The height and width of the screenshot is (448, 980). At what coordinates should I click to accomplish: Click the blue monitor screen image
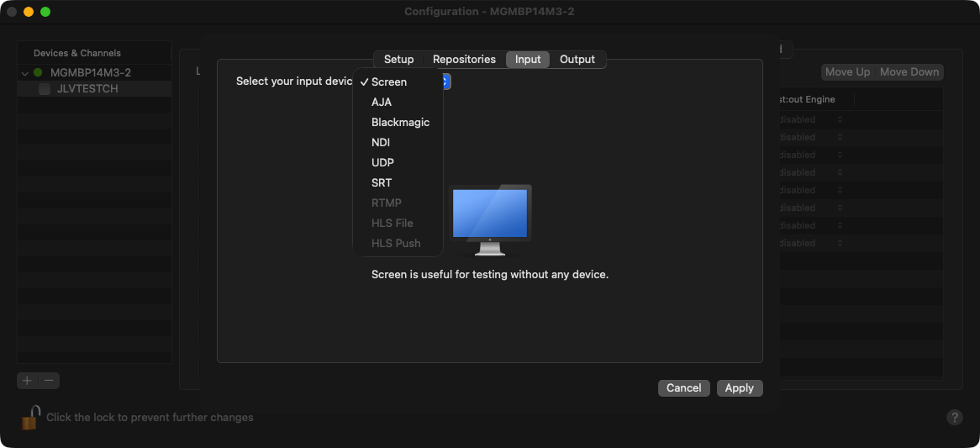click(490, 214)
